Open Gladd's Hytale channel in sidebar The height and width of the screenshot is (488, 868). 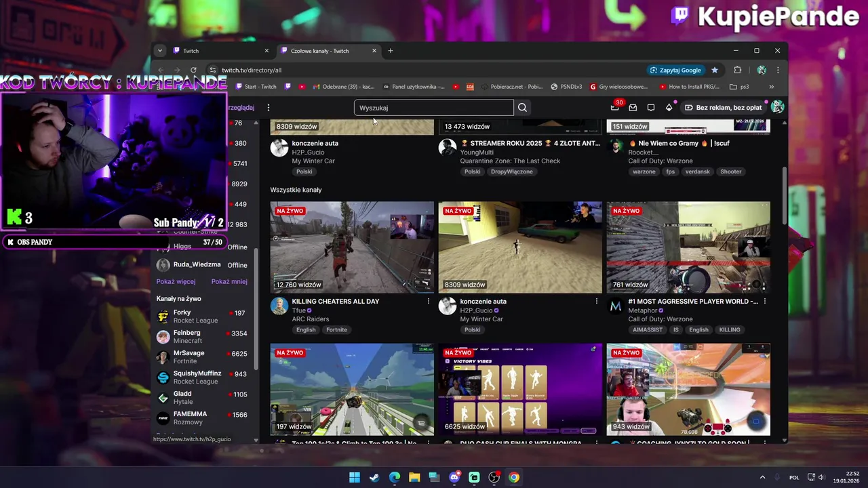[202, 398]
